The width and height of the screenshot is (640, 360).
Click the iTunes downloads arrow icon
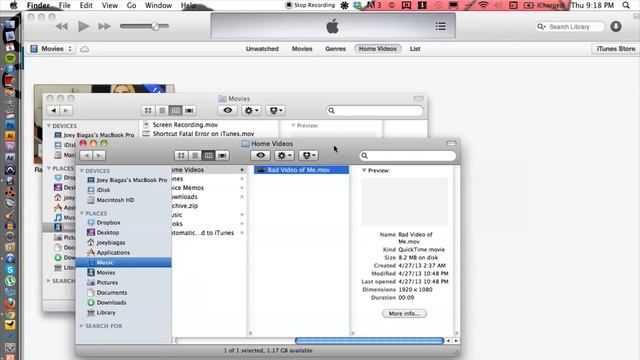coord(616,27)
